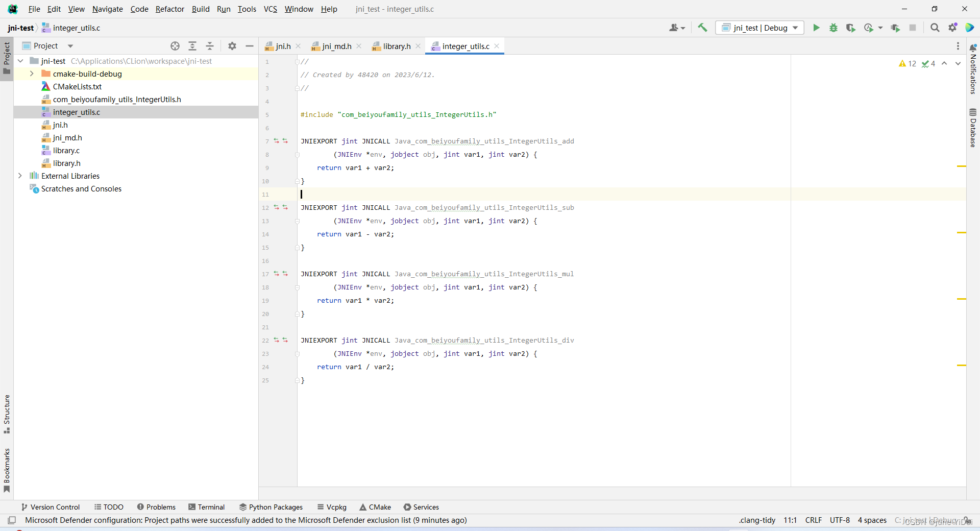Fold the function at line 8
This screenshot has width=980, height=531.
297,154
